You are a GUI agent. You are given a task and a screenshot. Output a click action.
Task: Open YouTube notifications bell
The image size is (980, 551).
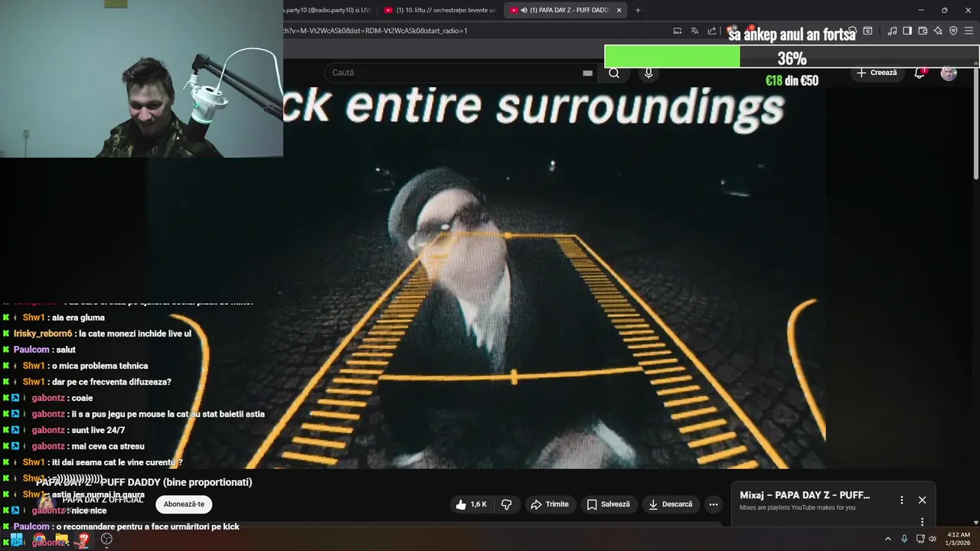tap(920, 73)
